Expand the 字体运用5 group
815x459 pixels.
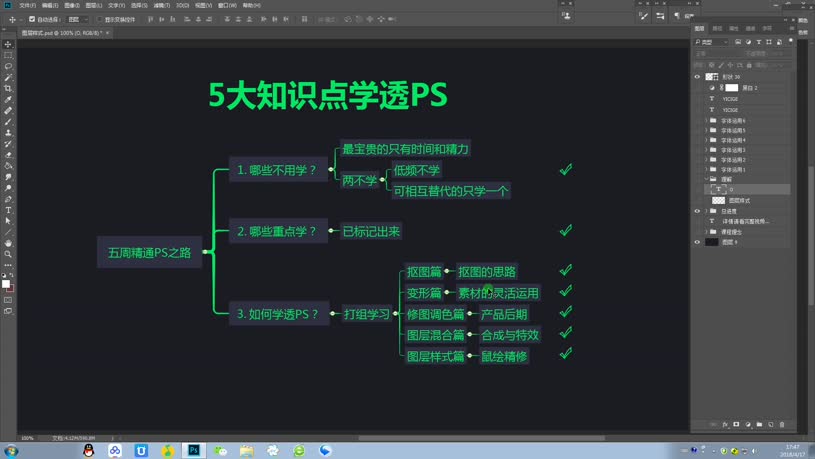[x=706, y=130]
